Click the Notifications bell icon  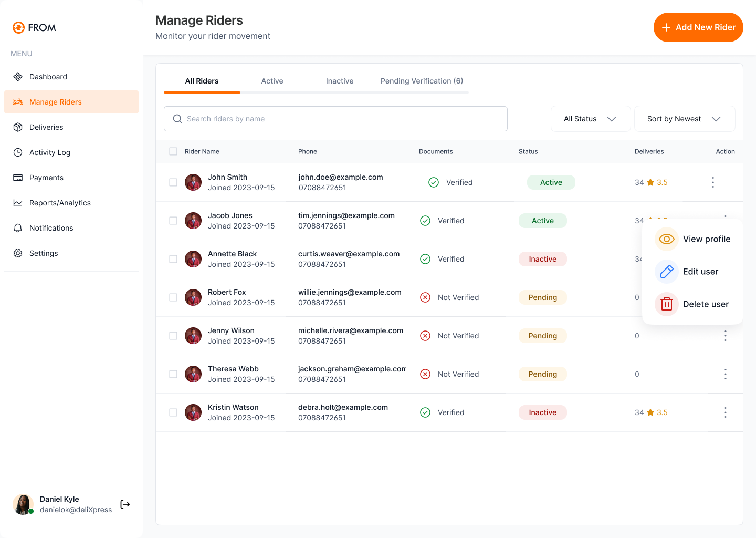[x=18, y=228]
